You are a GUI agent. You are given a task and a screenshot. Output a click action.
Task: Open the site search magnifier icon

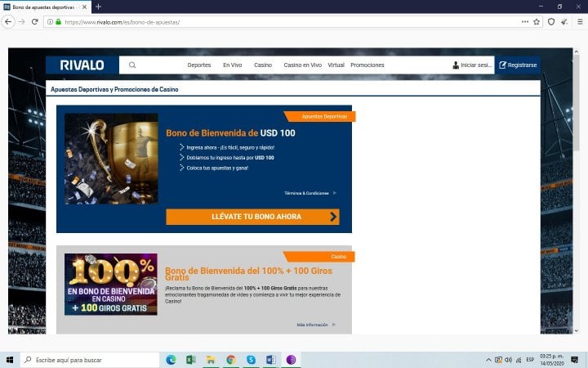tap(132, 65)
